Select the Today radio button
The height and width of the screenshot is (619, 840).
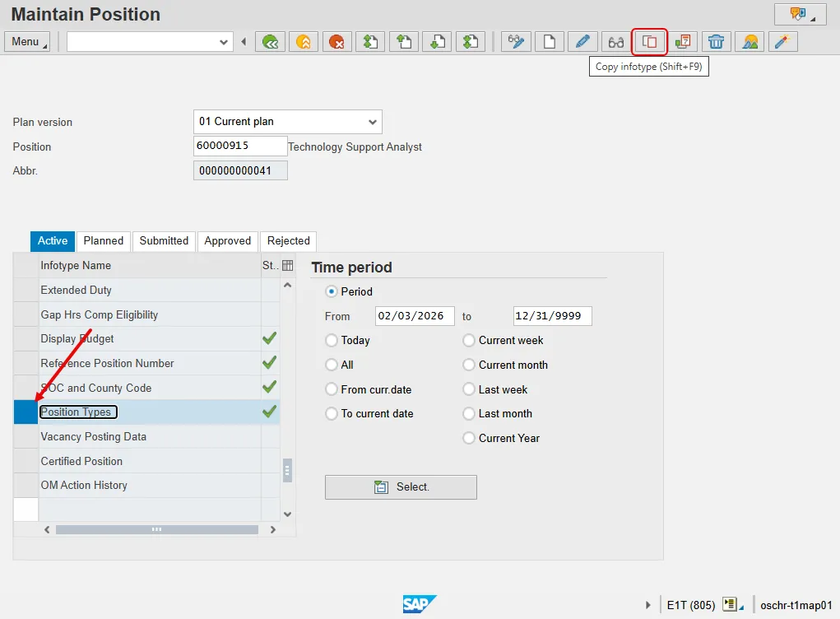coord(332,341)
